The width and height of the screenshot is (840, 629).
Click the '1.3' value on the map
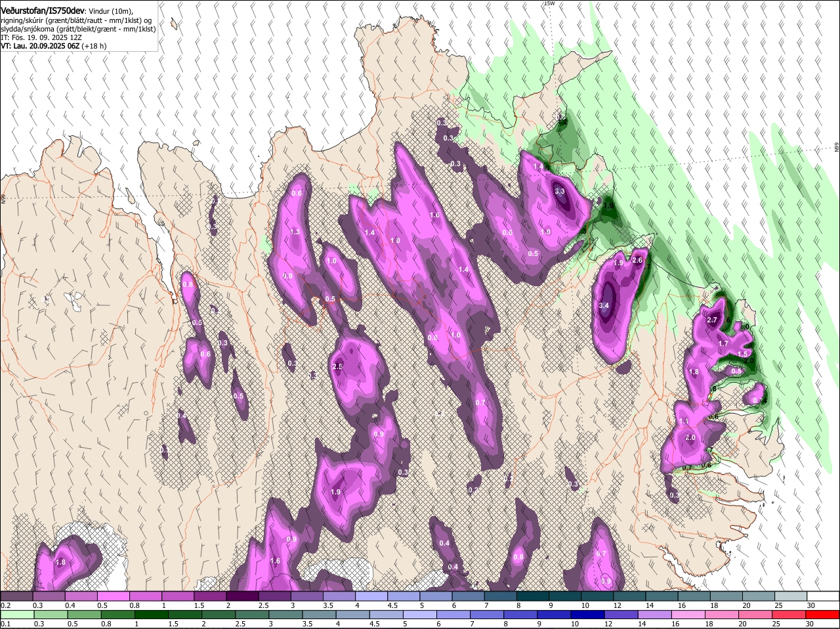coord(295,232)
